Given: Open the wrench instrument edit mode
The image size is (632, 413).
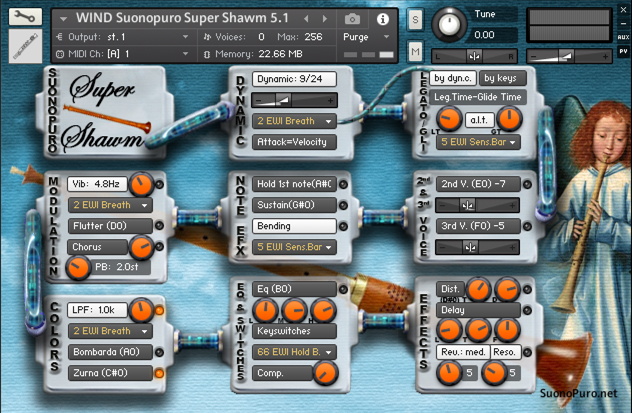Looking at the screenshot, I should pos(25,17).
